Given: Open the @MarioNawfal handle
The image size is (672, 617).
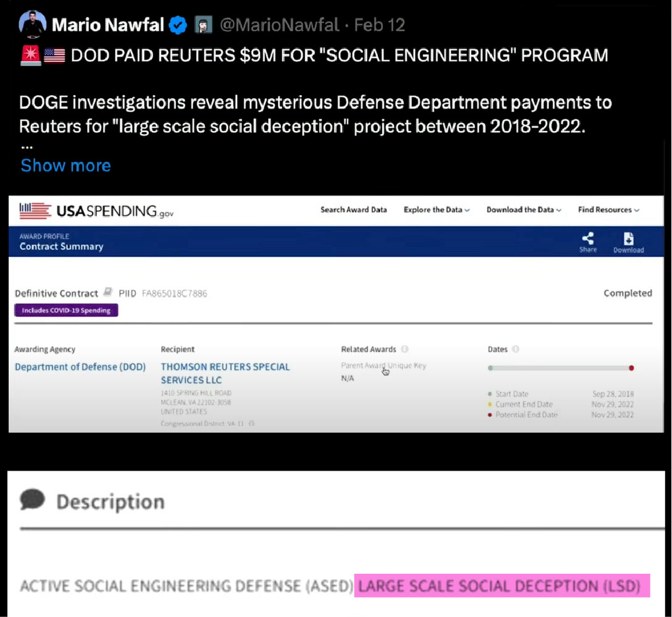Looking at the screenshot, I should click(x=279, y=25).
